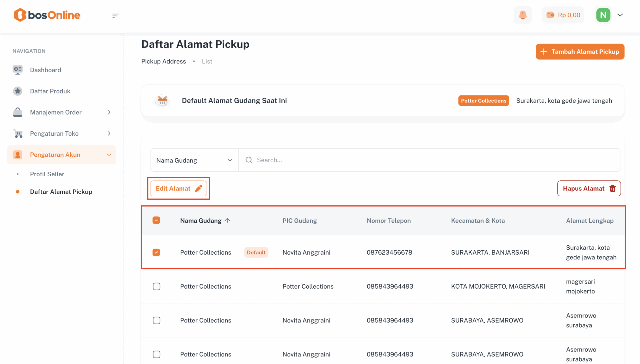Open notifications bell icon
Image resolution: width=640 pixels, height=364 pixels.
(522, 15)
